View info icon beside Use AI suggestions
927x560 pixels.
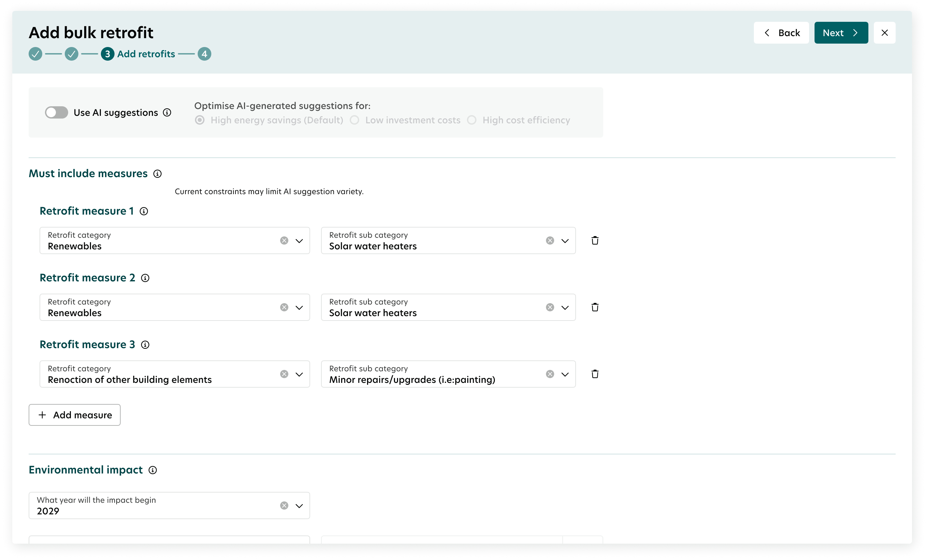167,112
